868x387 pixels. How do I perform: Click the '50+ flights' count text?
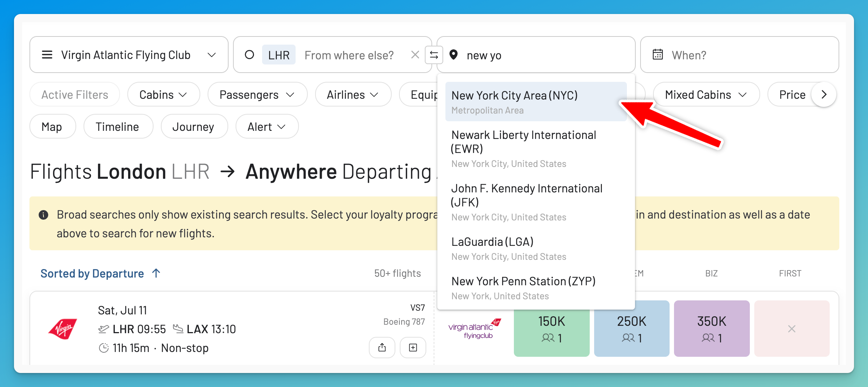397,273
